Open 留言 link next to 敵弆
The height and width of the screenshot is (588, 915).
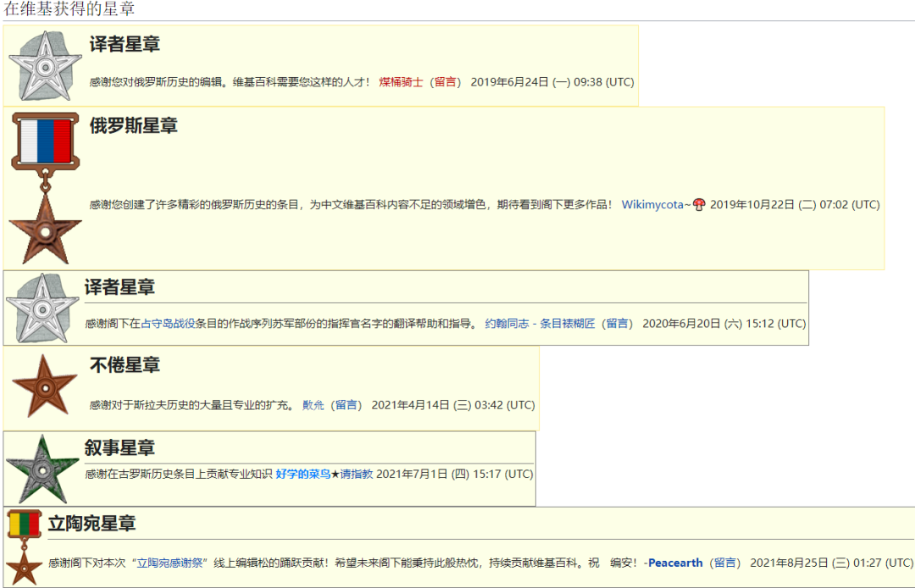(347, 405)
